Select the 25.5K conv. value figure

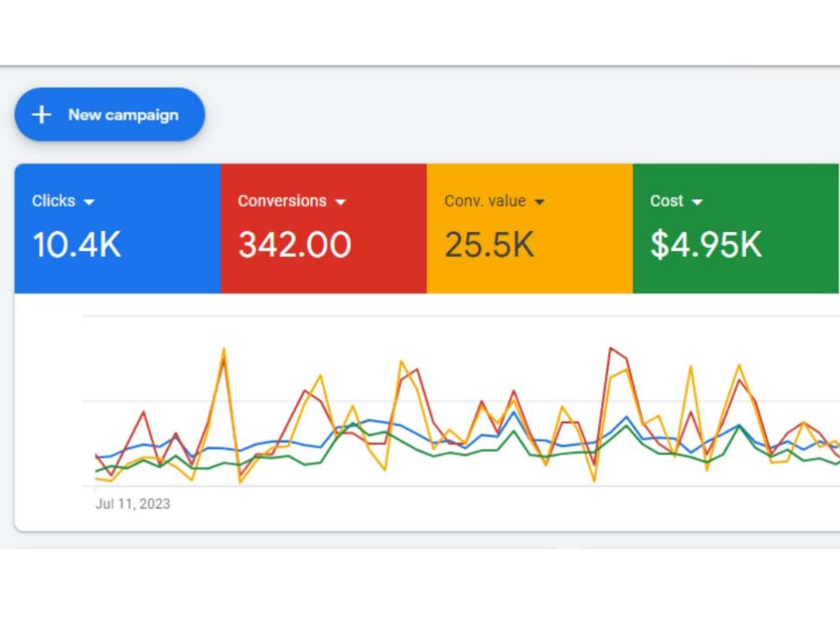tap(489, 244)
